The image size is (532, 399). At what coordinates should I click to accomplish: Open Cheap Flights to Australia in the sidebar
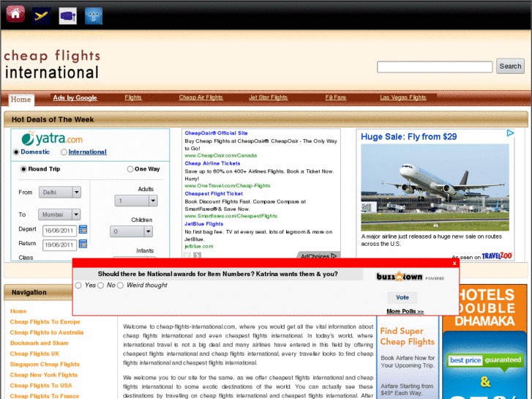click(47, 332)
